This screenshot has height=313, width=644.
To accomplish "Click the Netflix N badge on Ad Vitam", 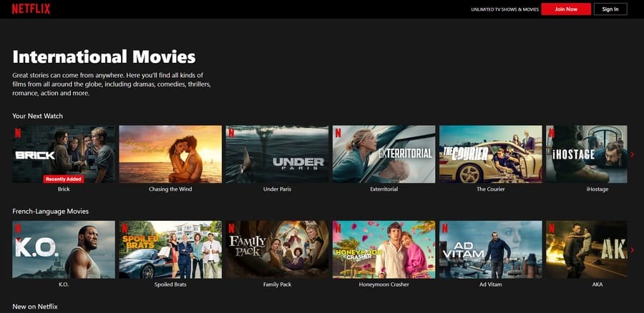I will [x=445, y=229].
